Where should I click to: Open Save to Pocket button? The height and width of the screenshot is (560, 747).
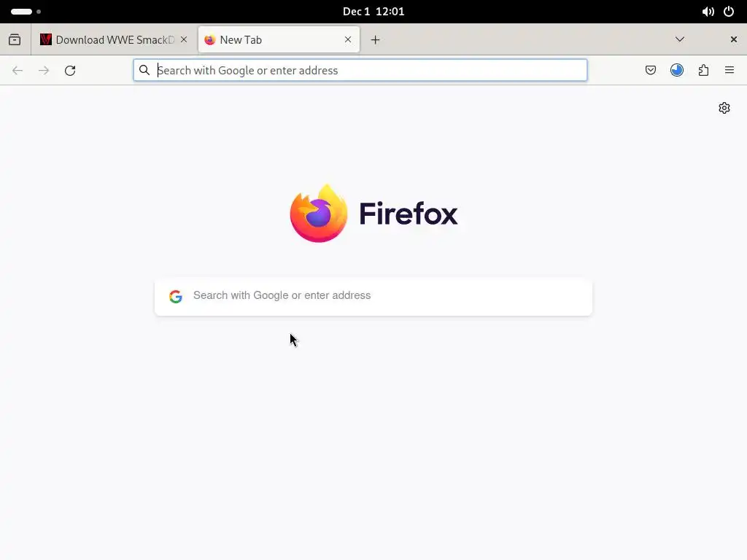point(650,71)
